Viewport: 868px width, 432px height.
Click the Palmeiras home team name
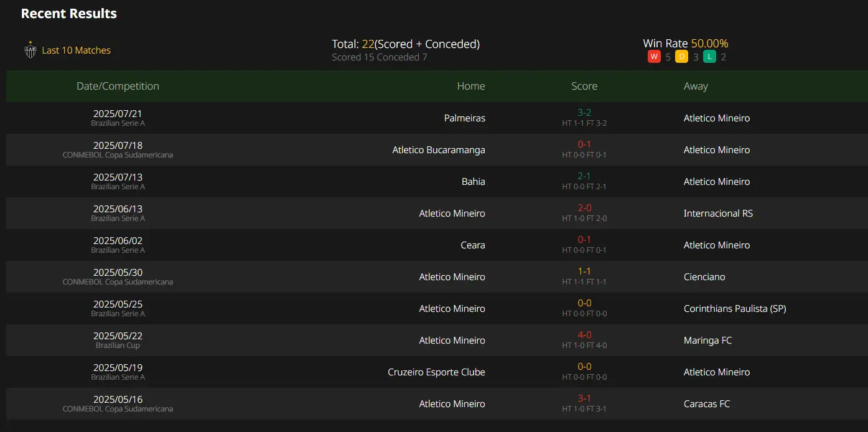pyautogui.click(x=465, y=118)
